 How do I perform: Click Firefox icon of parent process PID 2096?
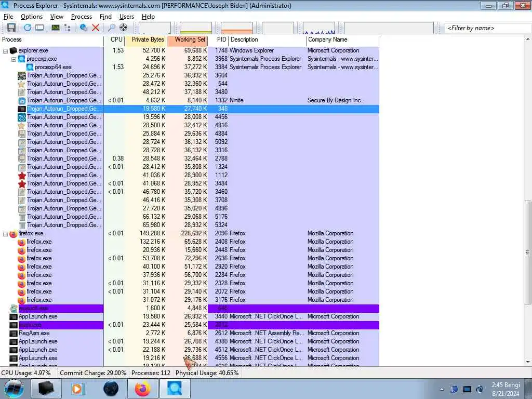click(x=13, y=234)
